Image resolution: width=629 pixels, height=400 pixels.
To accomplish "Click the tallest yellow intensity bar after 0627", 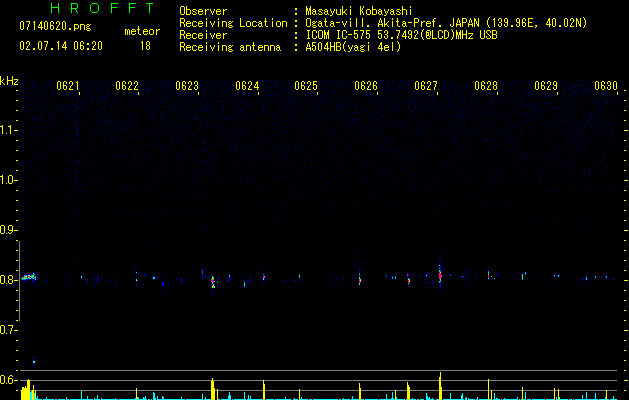I will [440, 386].
